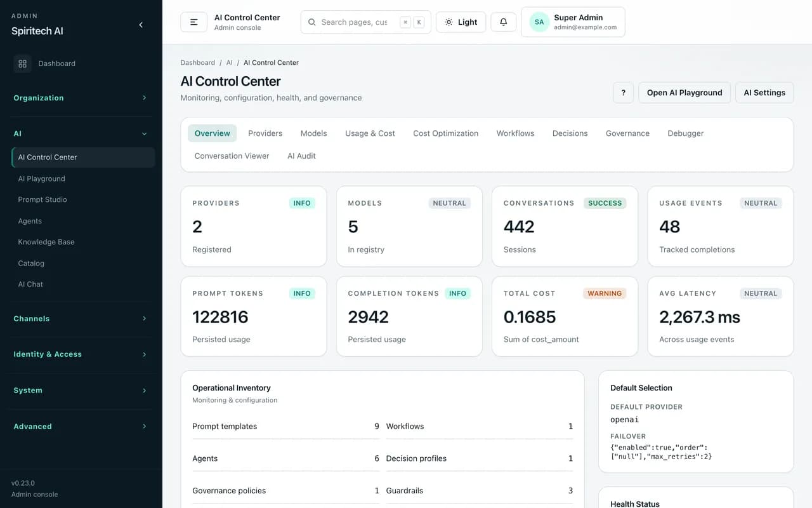Click the Conversations SUCCESS badge
Viewport: 812px width, 508px height.
[x=605, y=203]
